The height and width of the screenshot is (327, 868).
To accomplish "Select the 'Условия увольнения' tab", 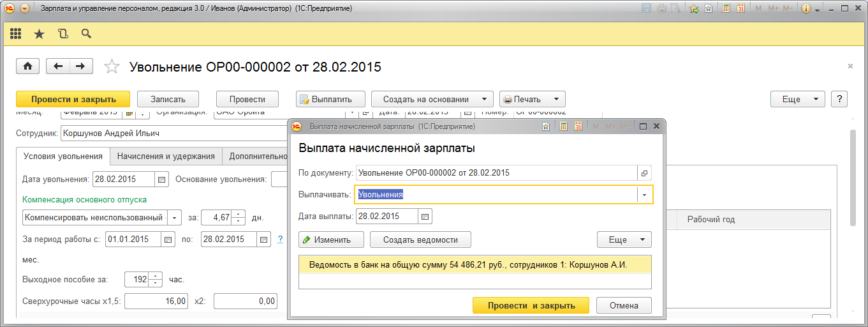I will 63,156.
